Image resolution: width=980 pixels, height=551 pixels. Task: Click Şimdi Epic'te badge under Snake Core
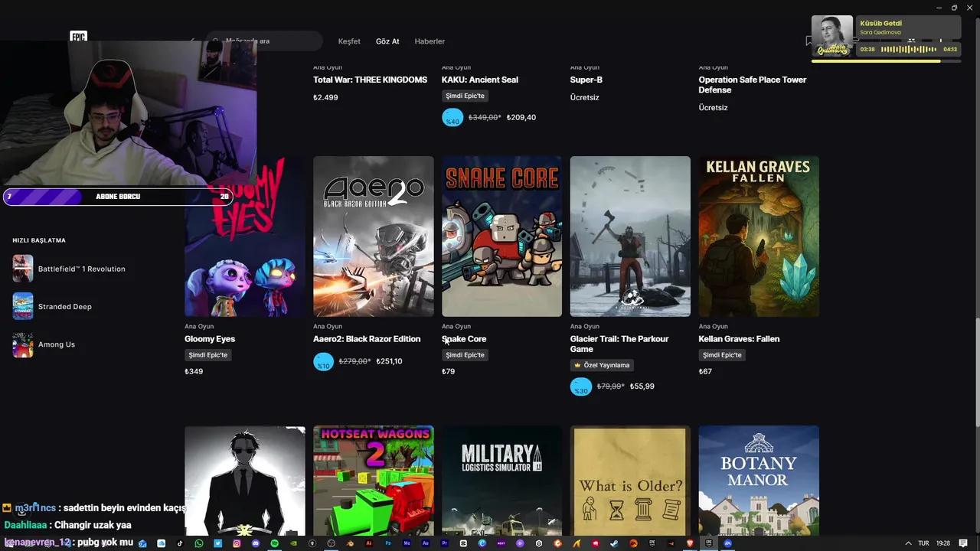coord(465,355)
